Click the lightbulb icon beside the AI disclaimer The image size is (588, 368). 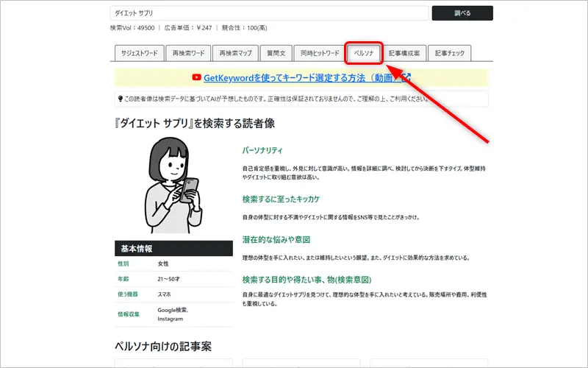click(121, 99)
